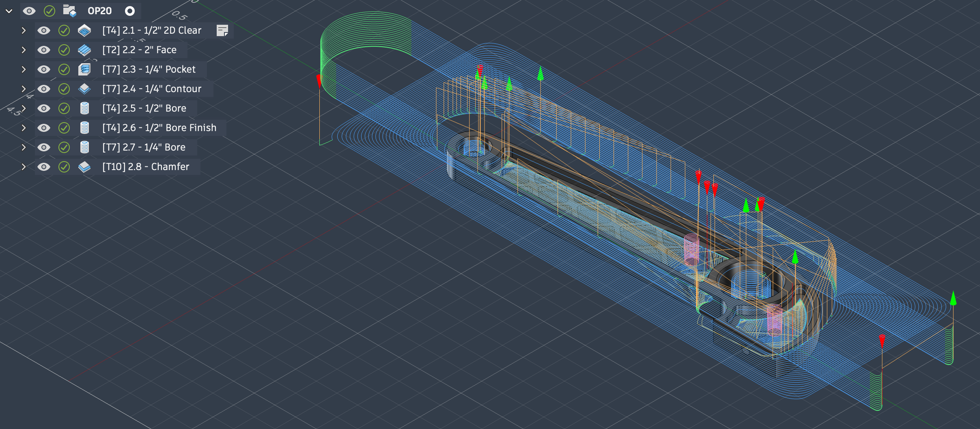Expand the 2.5 - 1/2" Bore operation
980x429 pixels.
[x=24, y=108]
